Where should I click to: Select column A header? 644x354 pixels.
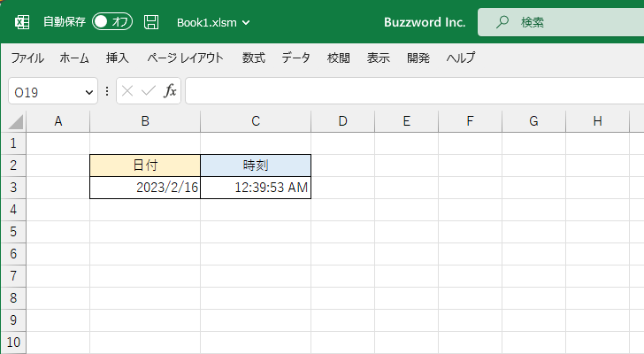[57, 121]
